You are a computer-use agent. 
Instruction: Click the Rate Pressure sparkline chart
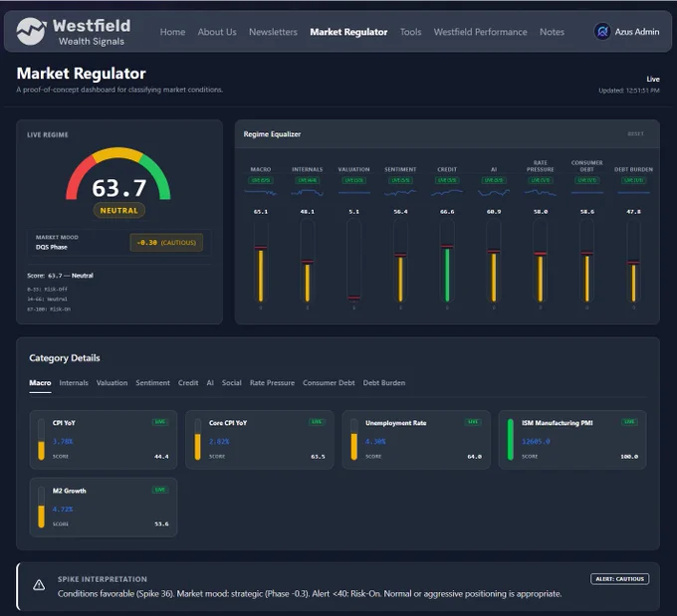pyautogui.click(x=541, y=192)
